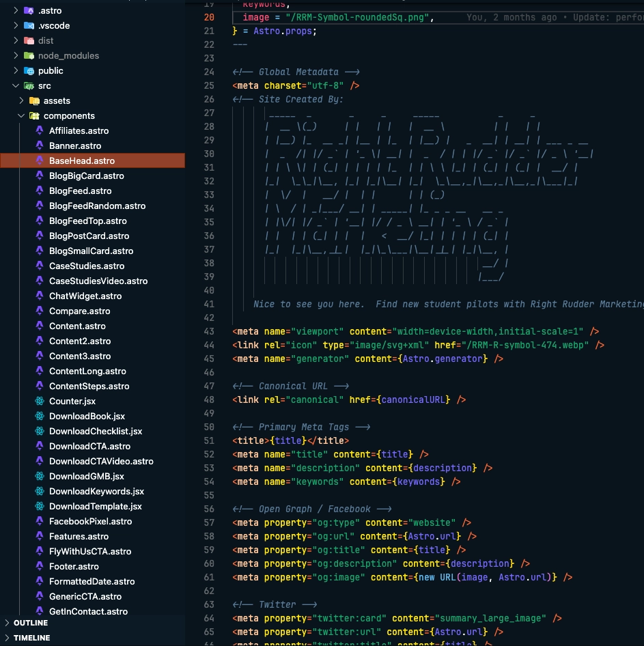
Task: Click React icon beside DownloadKeywords.jsx
Action: pyautogui.click(x=40, y=491)
